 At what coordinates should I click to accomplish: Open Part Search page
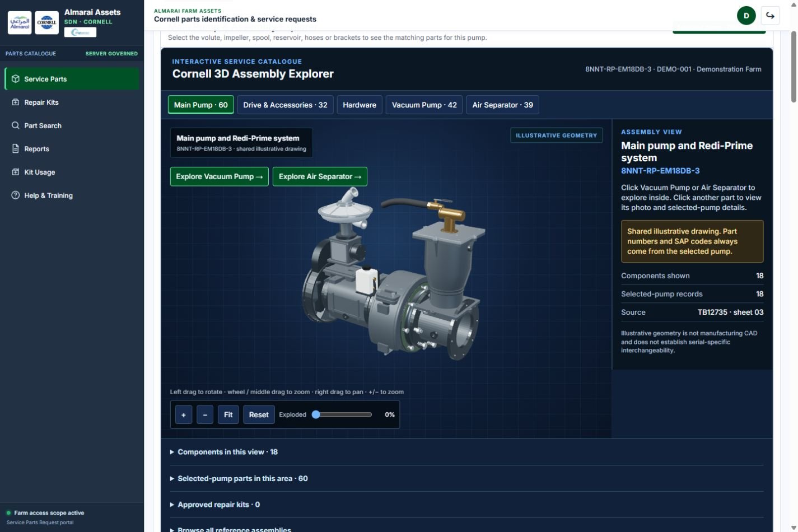pos(72,125)
